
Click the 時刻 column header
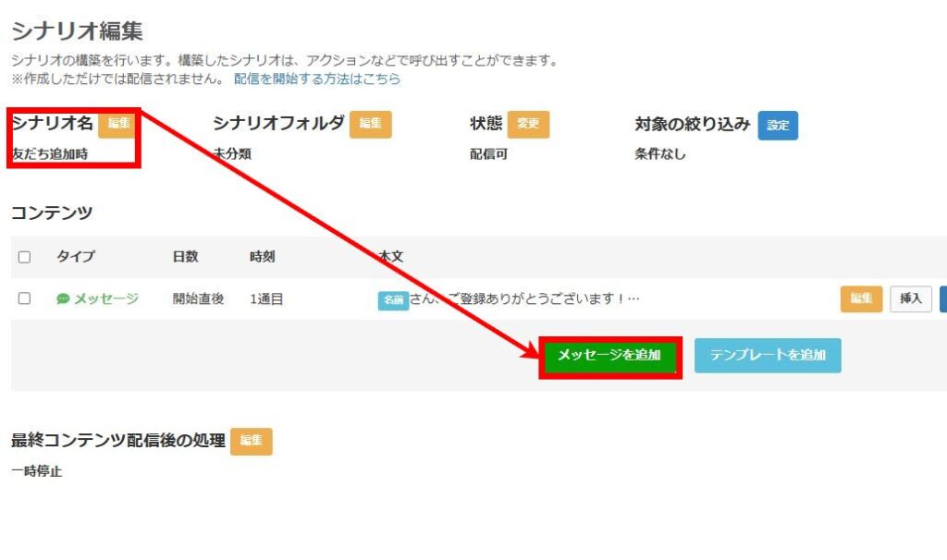262,257
